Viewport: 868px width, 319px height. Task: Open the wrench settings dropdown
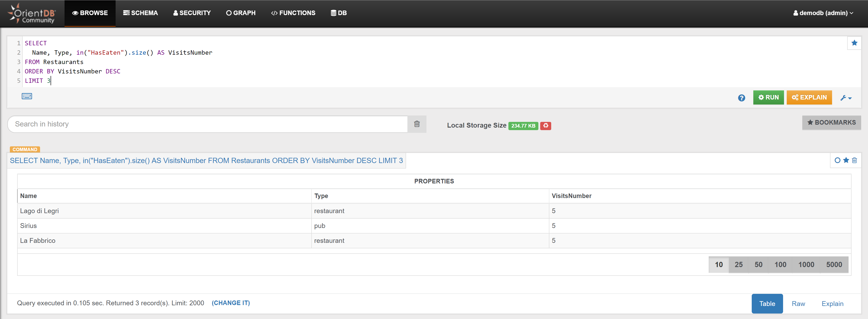(846, 98)
